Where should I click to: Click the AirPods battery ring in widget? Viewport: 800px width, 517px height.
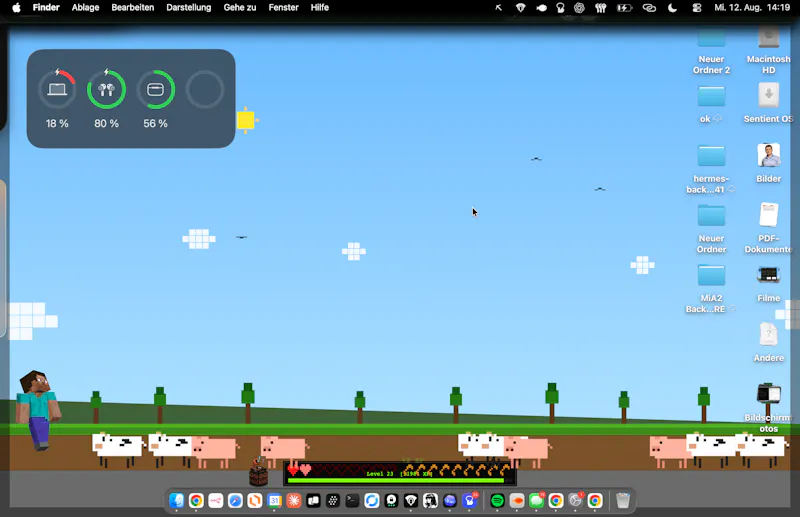[106, 89]
